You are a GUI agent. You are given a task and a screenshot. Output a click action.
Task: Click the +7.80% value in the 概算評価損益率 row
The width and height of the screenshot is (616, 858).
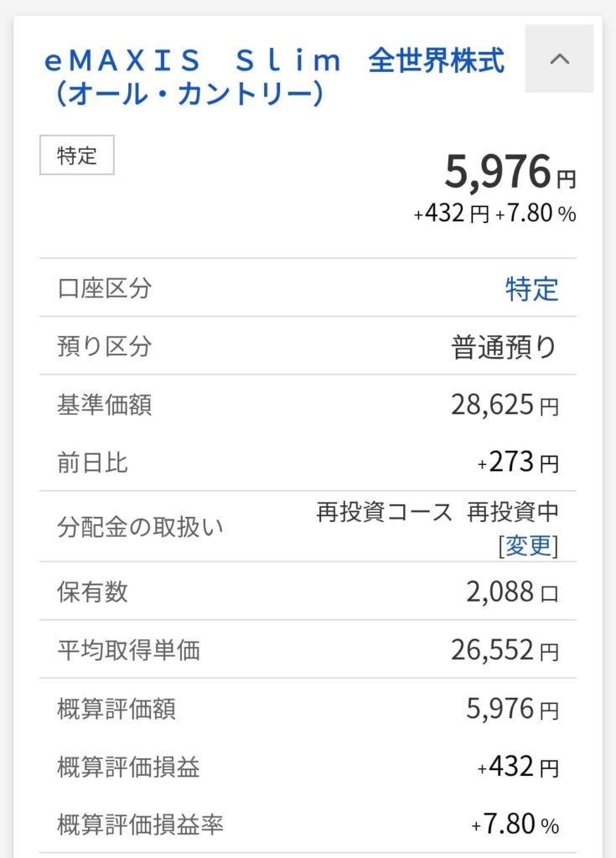pyautogui.click(x=515, y=825)
